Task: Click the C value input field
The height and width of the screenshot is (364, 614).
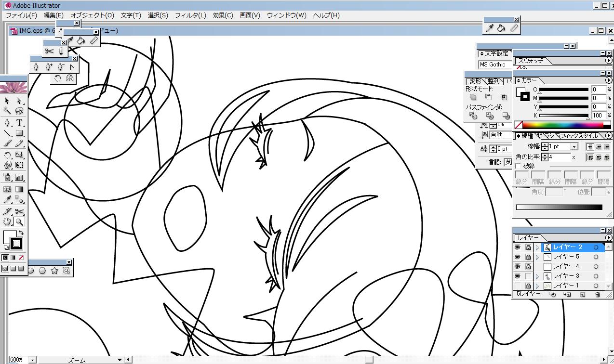Action: coord(598,90)
